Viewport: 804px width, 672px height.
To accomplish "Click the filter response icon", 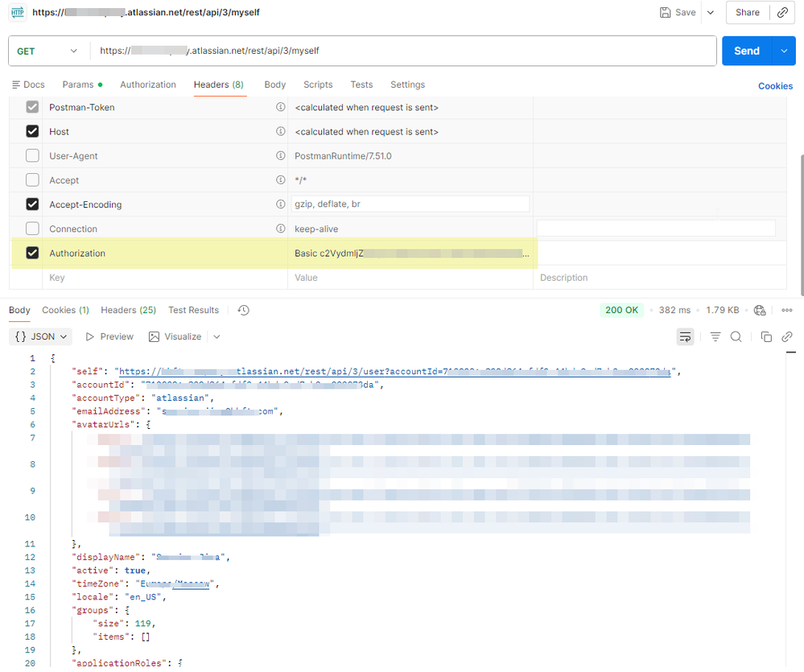I will [715, 336].
